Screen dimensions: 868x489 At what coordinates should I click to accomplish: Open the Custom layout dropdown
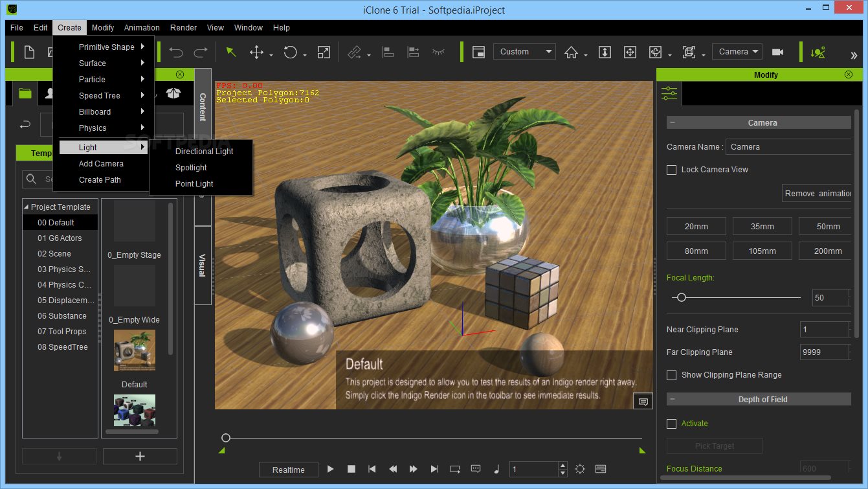524,52
